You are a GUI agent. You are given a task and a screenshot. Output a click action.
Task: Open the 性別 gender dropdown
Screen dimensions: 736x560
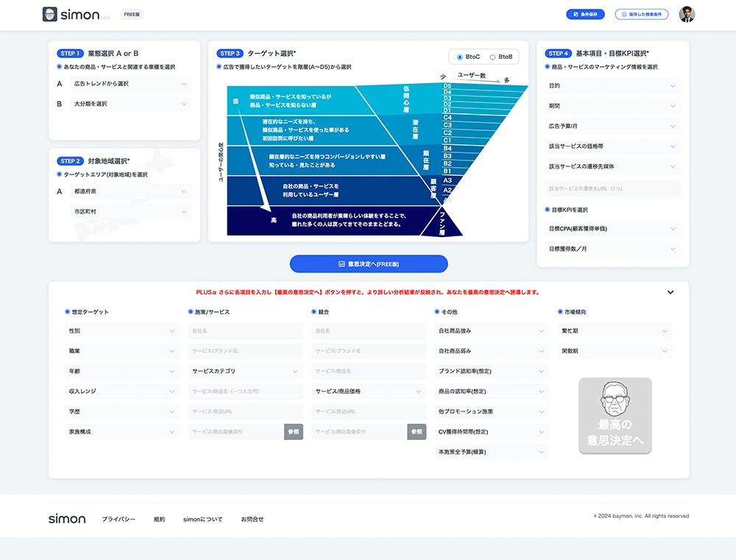click(x=122, y=331)
